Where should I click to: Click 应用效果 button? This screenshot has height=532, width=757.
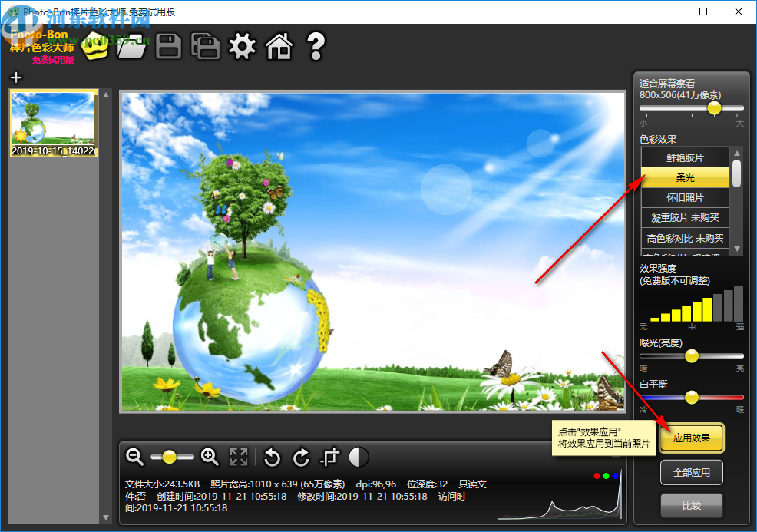pos(692,438)
